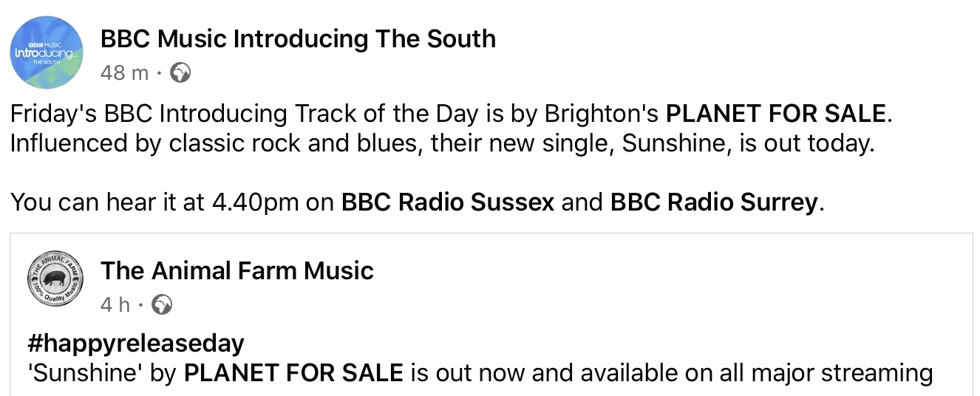The height and width of the screenshot is (396, 980).
Task: Visit the BBC Radio Surrey page link
Action: tap(714, 202)
